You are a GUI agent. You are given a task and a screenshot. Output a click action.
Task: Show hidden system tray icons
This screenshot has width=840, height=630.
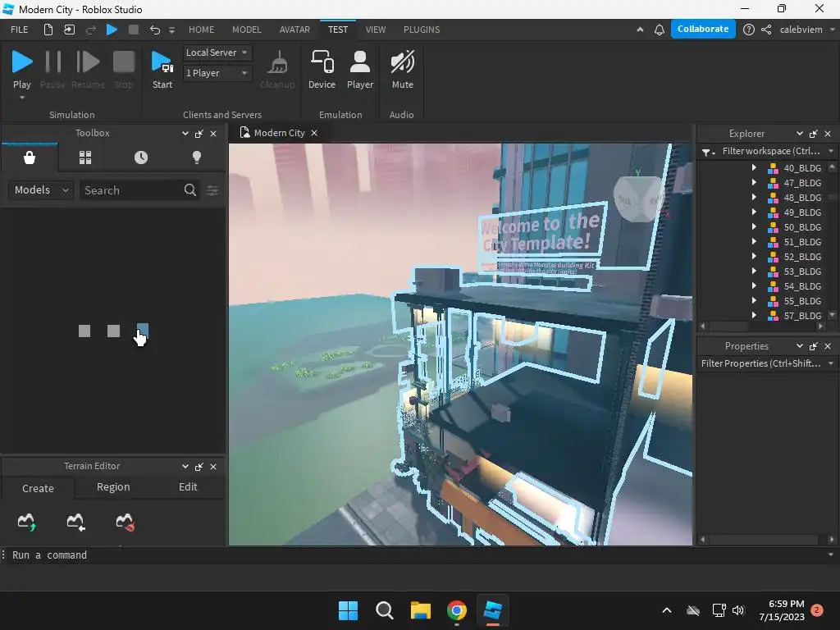[667, 610]
